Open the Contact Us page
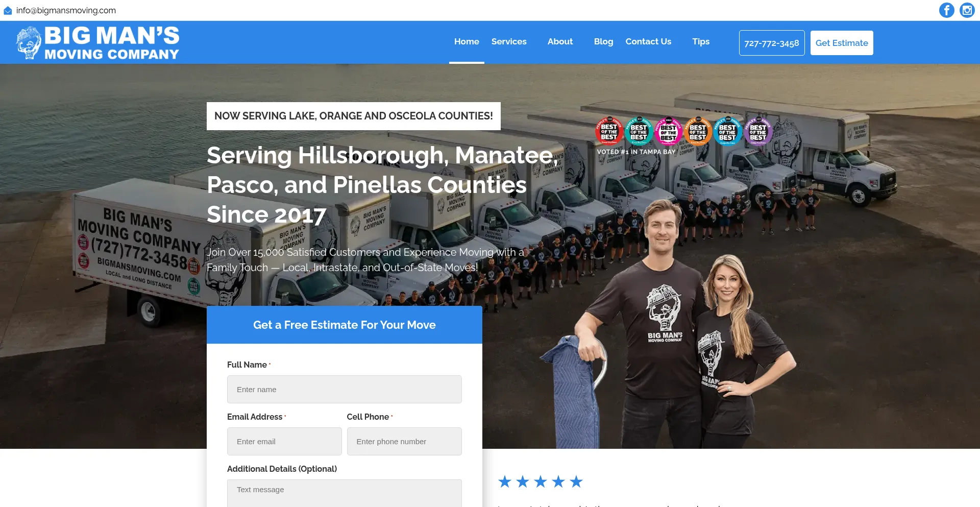This screenshot has height=507, width=980. click(648, 42)
